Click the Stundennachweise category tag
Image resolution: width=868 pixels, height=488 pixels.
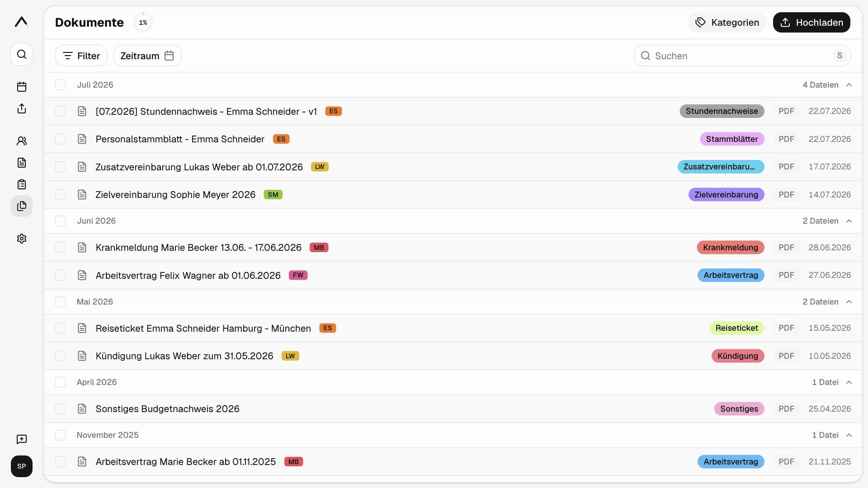coord(722,111)
